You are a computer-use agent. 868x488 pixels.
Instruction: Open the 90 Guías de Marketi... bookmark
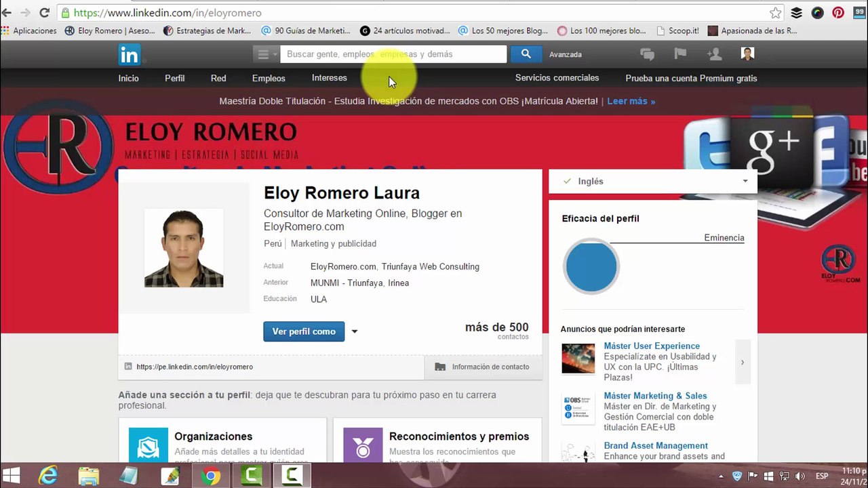point(306,30)
